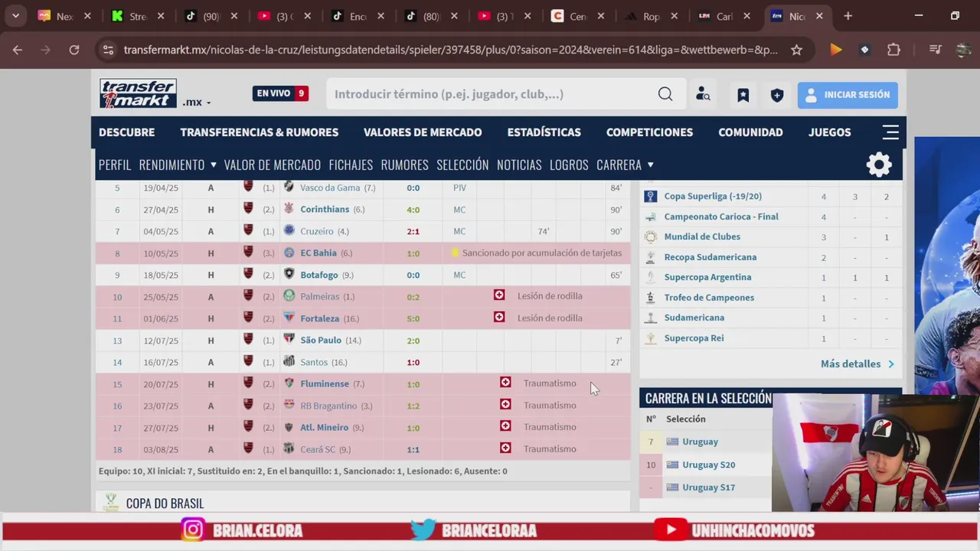This screenshot has width=980, height=551.
Task: Click yellow card icon in EC Bahia row
Action: [x=456, y=252]
